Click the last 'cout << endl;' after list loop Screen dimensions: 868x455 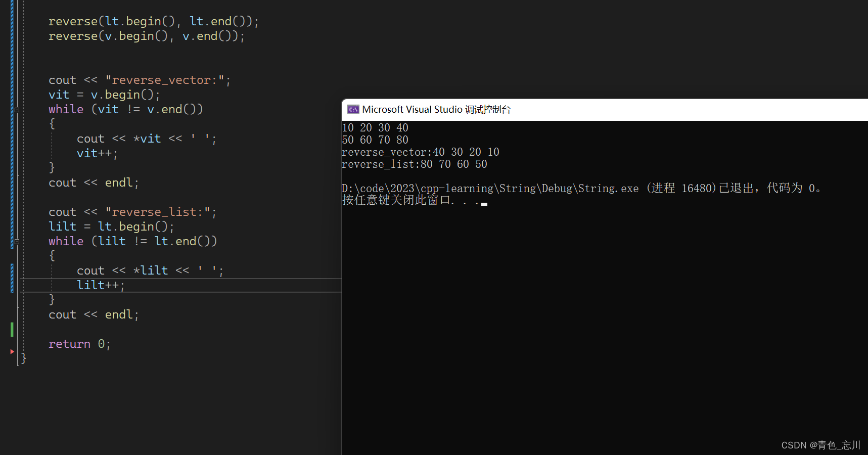[x=94, y=314]
